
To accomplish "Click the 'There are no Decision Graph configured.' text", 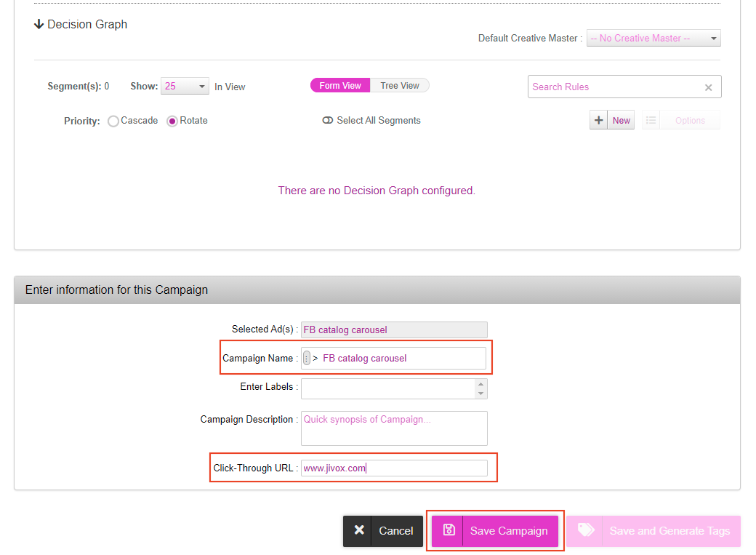I will [377, 191].
